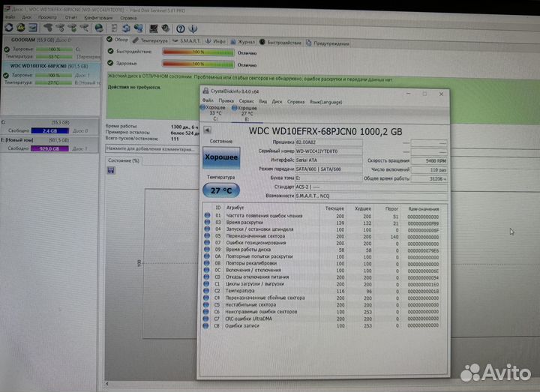
Task: Click the Прошивка field in CrystalDiskInfo
Action: 329,142
